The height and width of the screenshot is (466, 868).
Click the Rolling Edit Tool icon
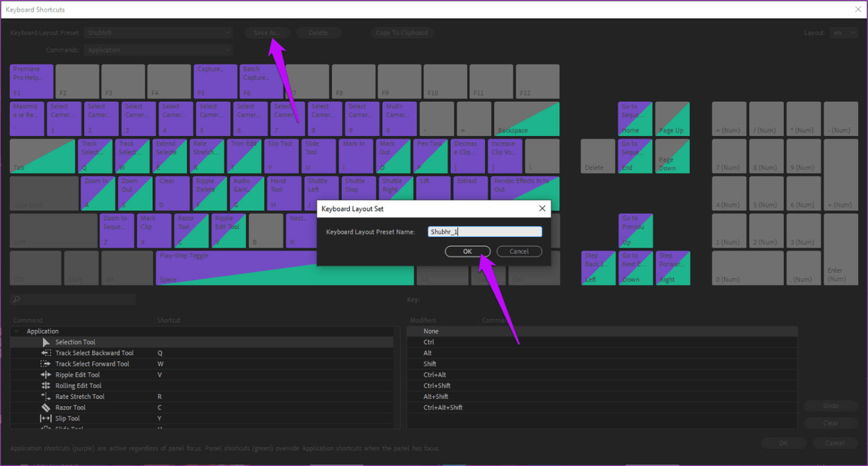[x=46, y=386]
